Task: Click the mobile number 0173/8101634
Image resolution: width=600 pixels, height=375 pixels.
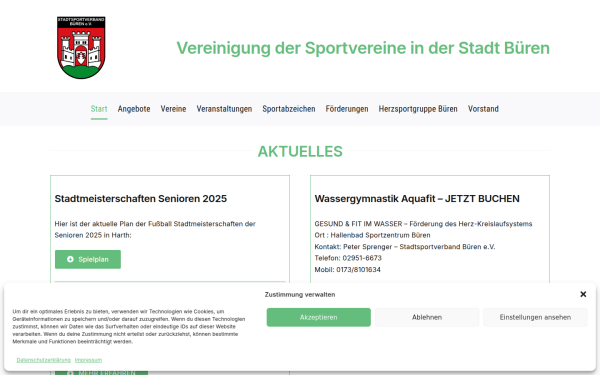Action: click(x=359, y=269)
